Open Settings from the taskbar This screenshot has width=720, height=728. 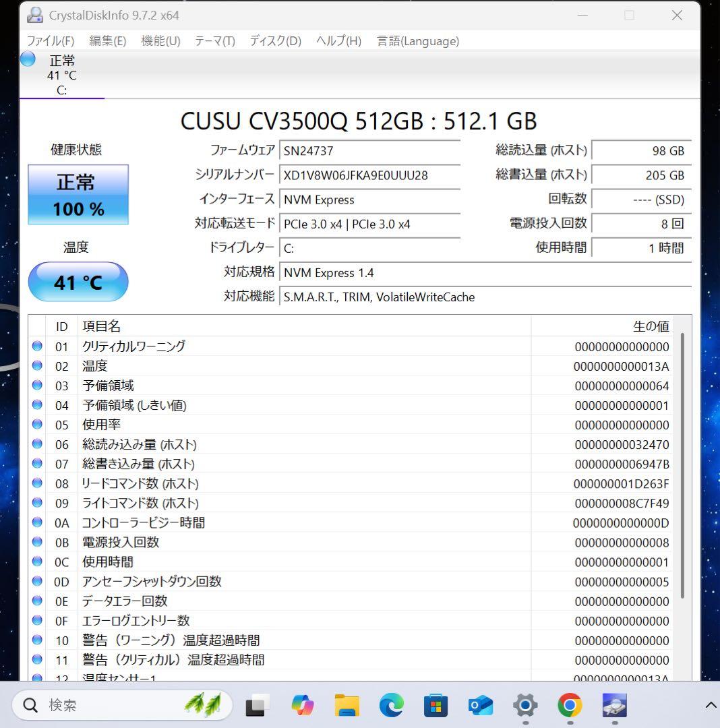click(525, 705)
